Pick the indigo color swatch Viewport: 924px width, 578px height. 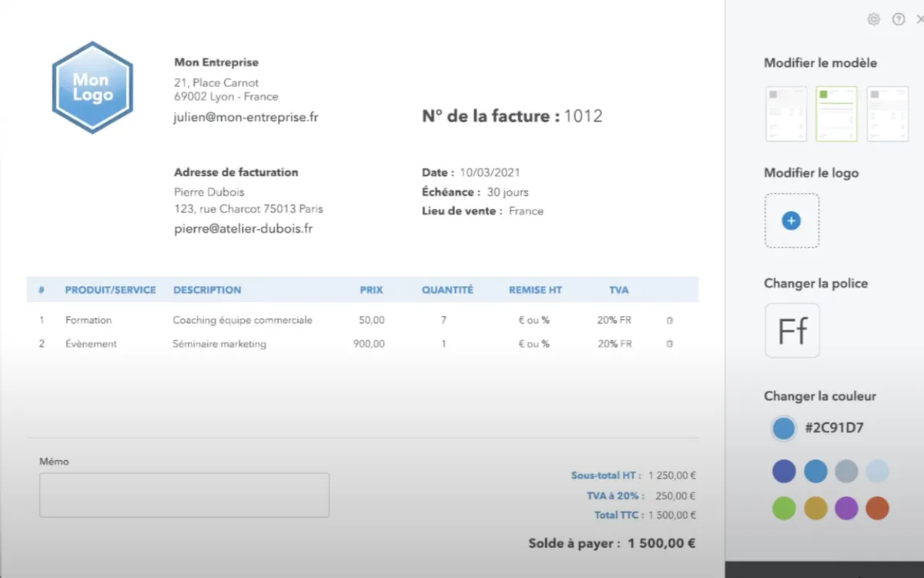[784, 472]
